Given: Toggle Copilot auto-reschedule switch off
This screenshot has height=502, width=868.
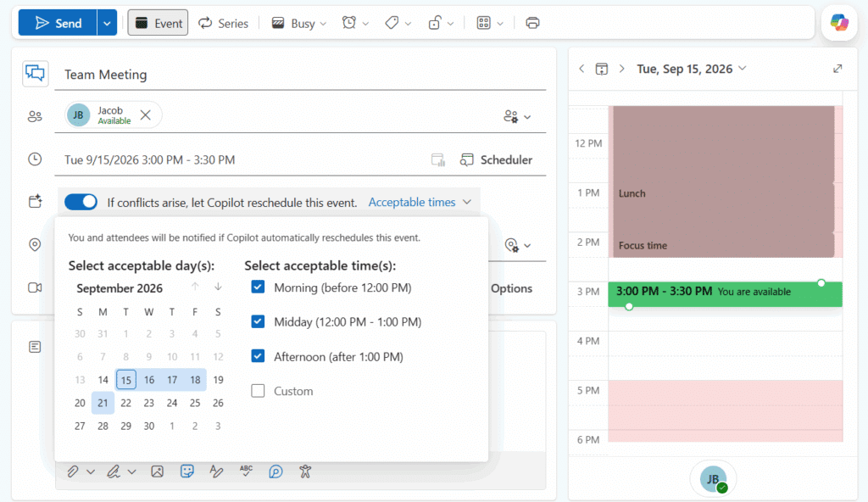Looking at the screenshot, I should click(81, 202).
